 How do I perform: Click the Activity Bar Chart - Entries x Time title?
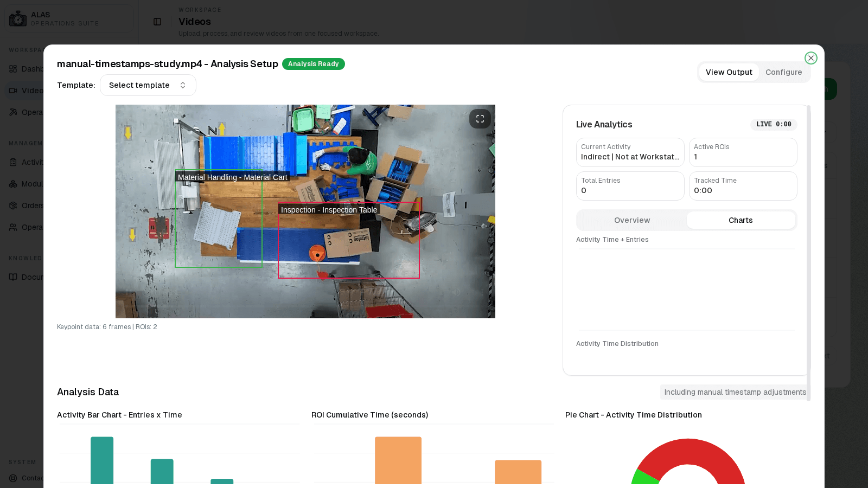[119, 415]
